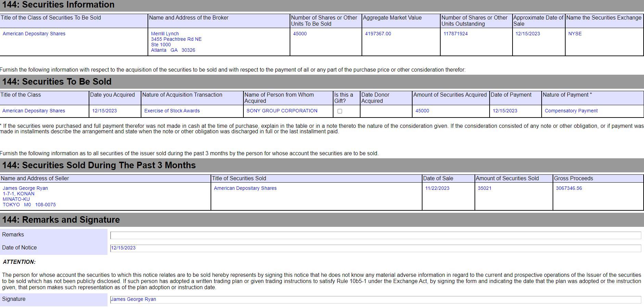Click American Depositary Shares in Securities Information table
The width and height of the screenshot is (644, 307).
(x=34, y=34)
